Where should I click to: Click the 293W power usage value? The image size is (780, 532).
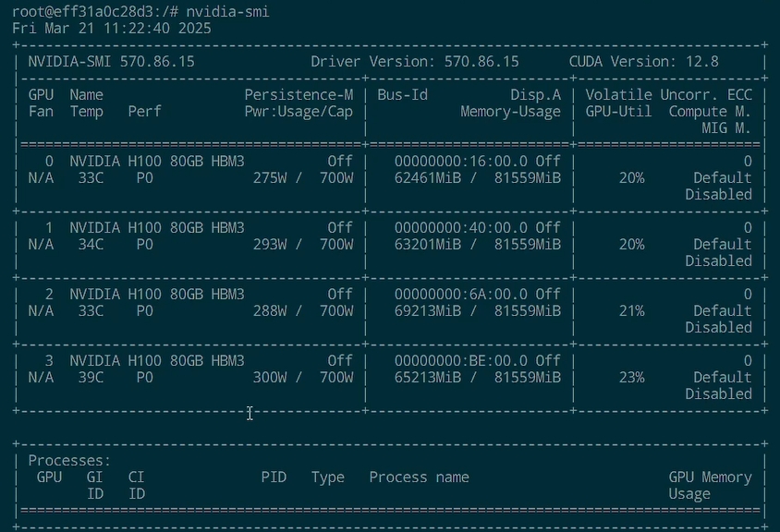point(270,245)
